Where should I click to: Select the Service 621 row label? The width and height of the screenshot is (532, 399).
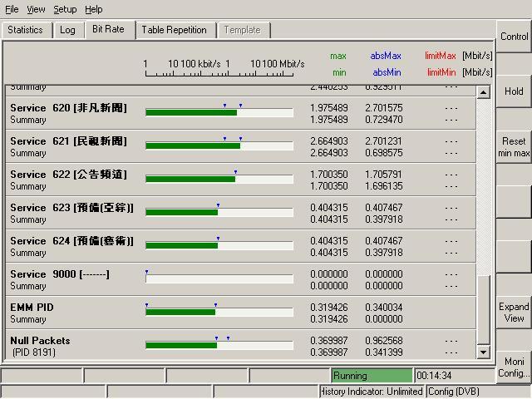[x=68, y=141]
